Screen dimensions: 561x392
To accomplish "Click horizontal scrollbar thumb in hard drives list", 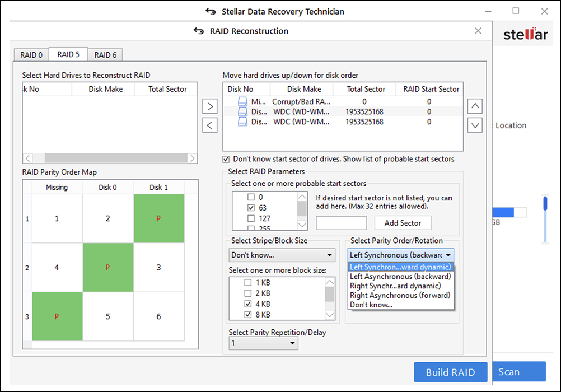I will 116,158.
